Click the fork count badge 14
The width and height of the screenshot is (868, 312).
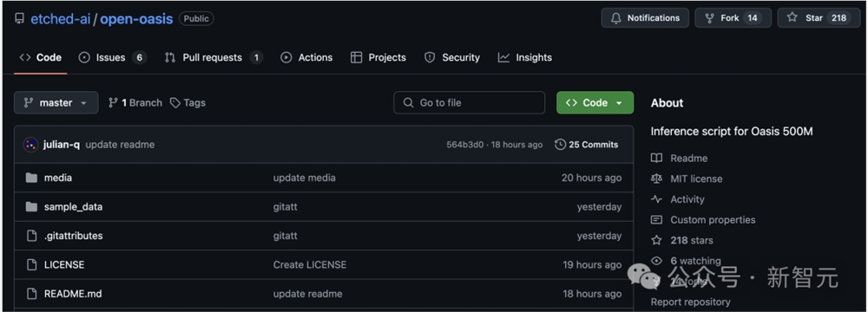tap(752, 17)
